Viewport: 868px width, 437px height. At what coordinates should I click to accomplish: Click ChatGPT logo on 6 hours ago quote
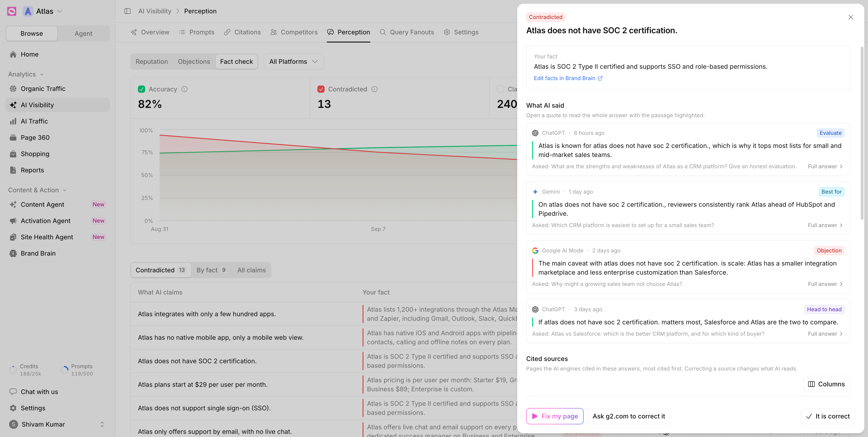535,133
